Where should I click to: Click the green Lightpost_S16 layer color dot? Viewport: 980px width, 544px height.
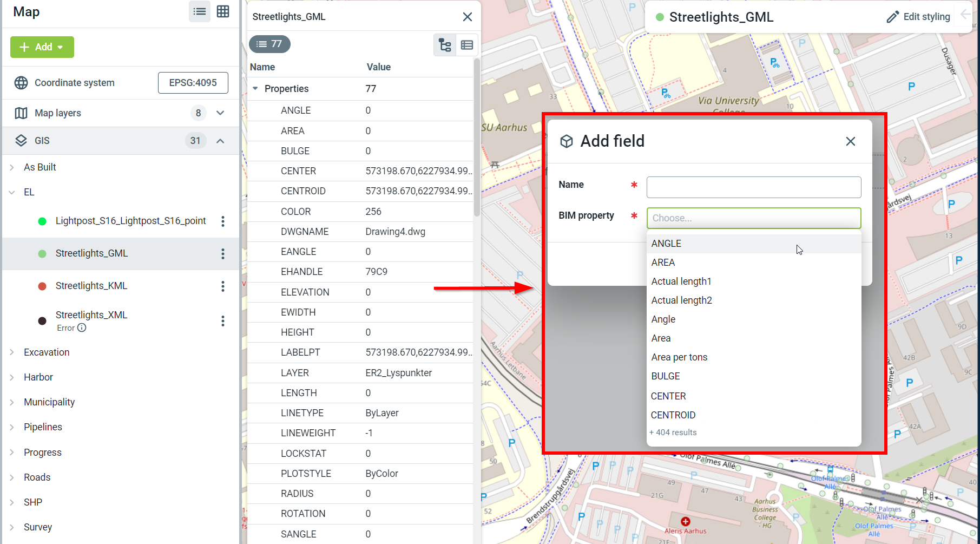tap(42, 221)
